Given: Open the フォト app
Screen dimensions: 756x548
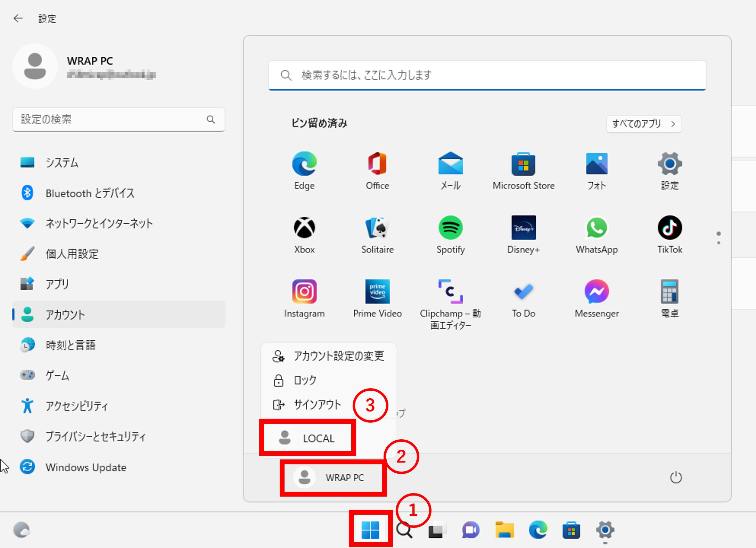Looking at the screenshot, I should point(597,170).
